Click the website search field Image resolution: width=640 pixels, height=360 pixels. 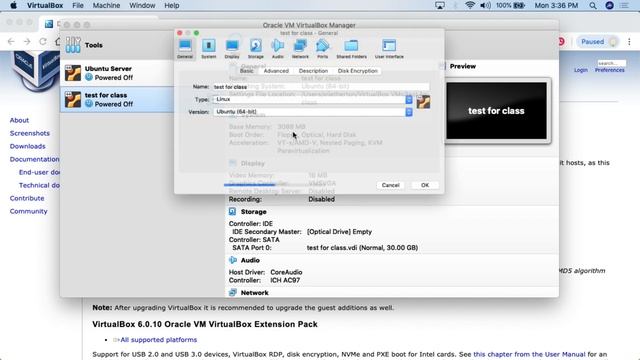tap(611, 63)
